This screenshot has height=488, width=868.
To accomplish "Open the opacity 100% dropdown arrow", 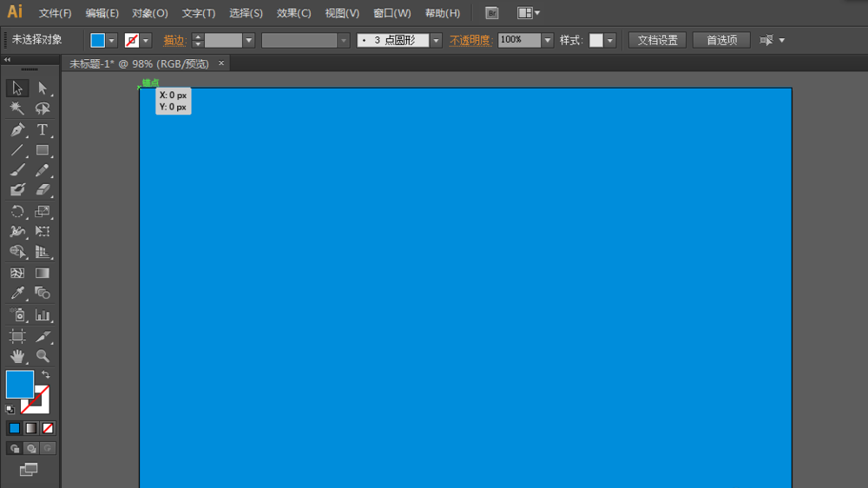I will pos(548,41).
